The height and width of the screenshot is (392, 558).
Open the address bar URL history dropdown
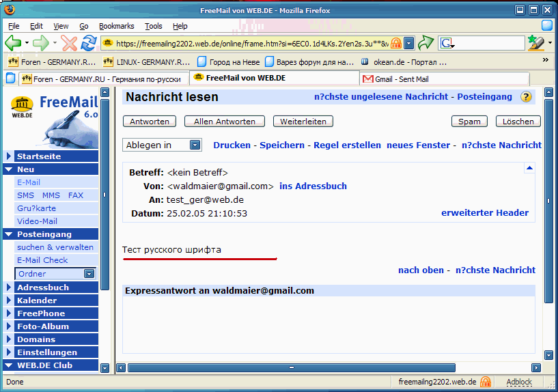(409, 44)
